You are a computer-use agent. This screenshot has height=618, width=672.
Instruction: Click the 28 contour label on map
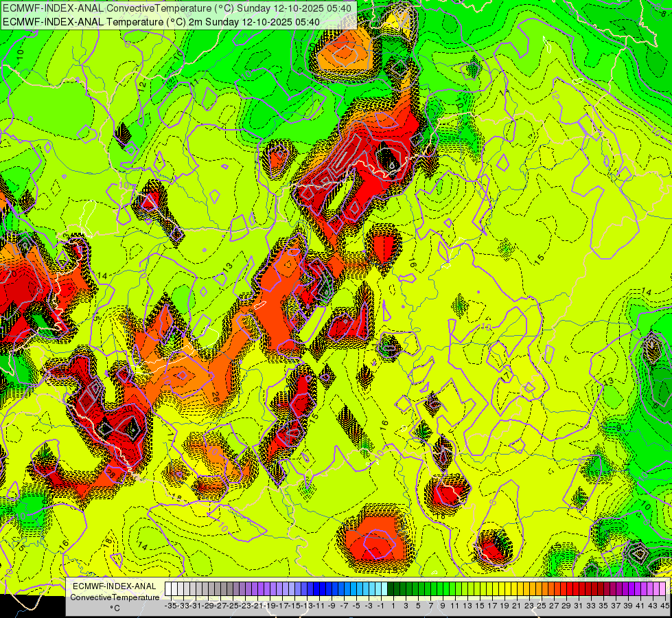click(x=110, y=474)
